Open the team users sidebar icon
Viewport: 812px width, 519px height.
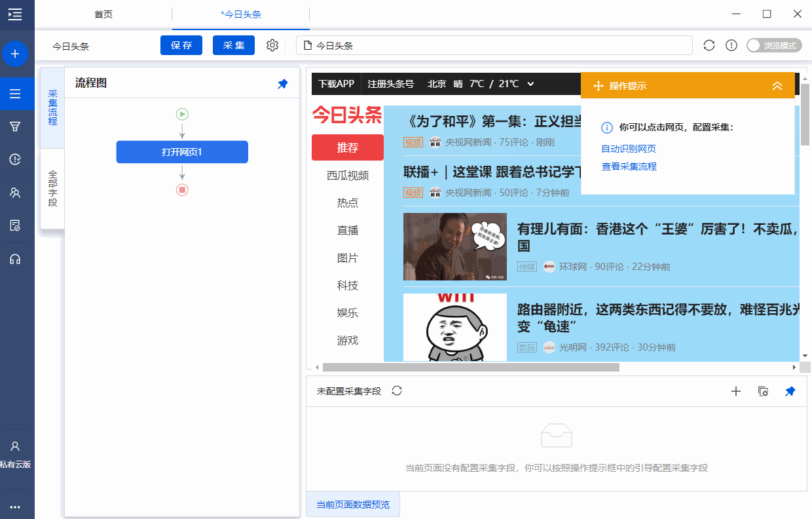(15, 193)
